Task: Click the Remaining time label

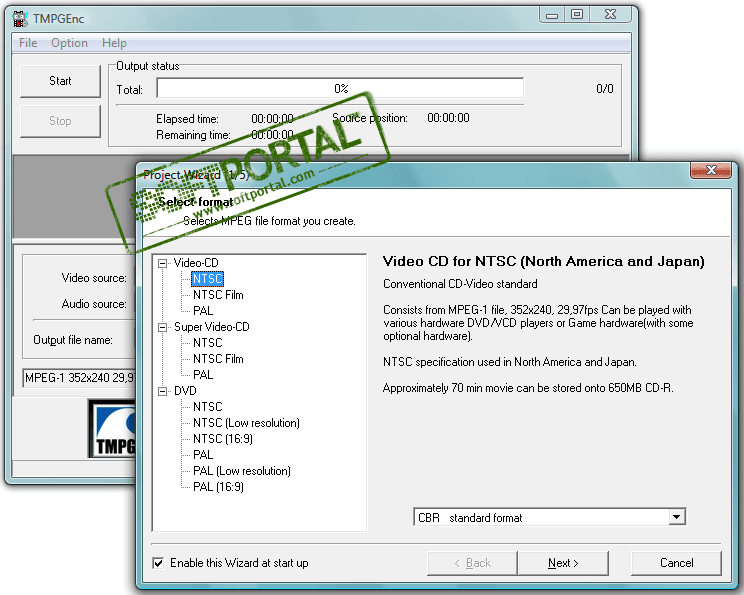Action: tap(193, 135)
